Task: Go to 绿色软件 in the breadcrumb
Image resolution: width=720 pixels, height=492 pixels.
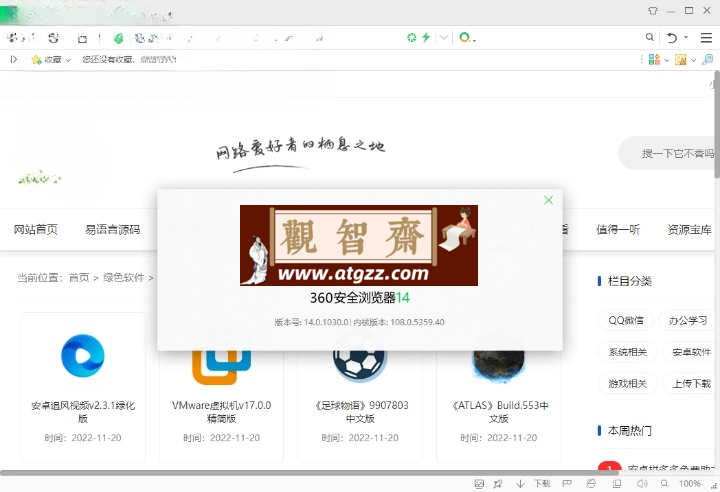Action: click(124, 277)
